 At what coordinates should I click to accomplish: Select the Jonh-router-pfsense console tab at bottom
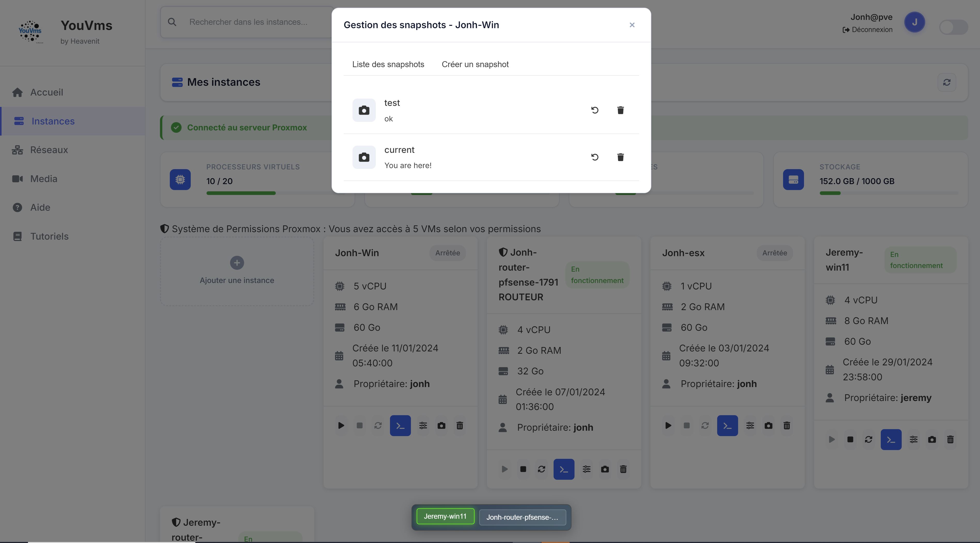pos(522,517)
